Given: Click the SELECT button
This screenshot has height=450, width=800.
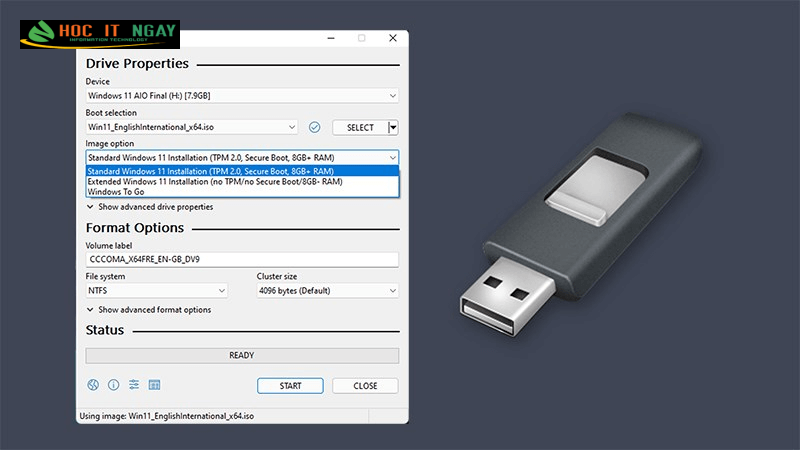Looking at the screenshot, I should pos(360,128).
